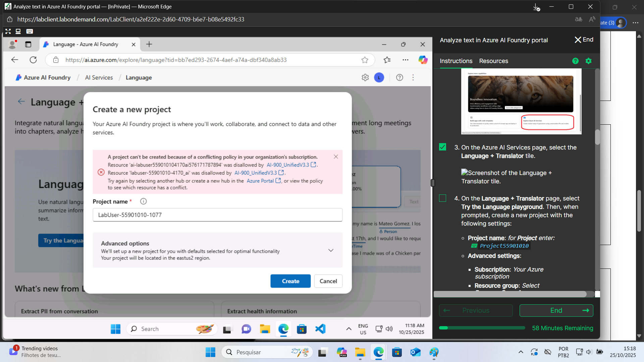Viewport: 644px width, 362px height.
Task: Click the back arrow next to Language heading
Action: coord(21,102)
